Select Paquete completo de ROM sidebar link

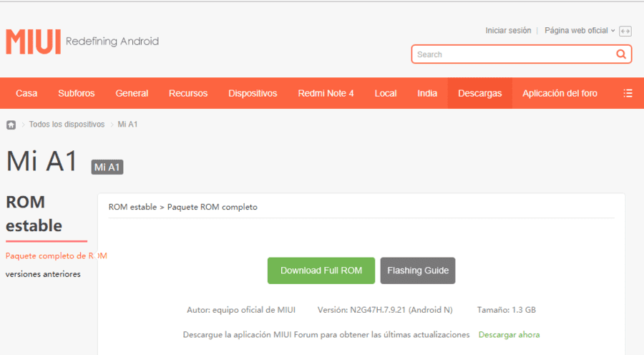click(x=57, y=256)
